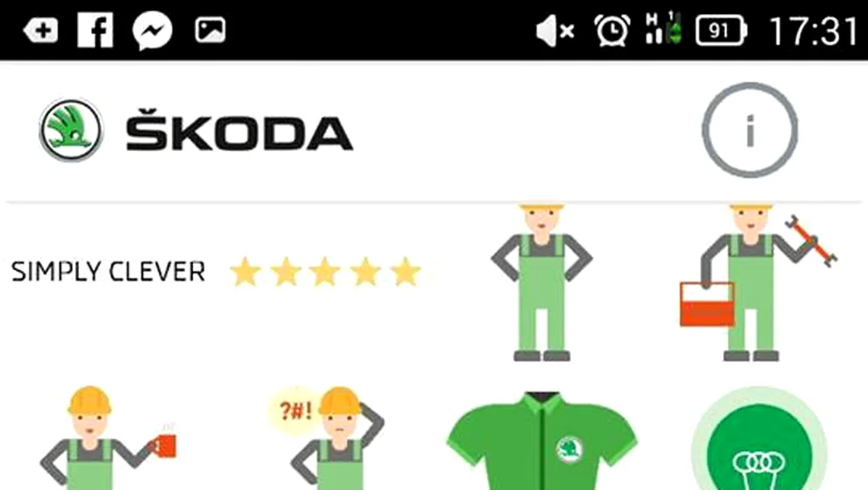Open the Messenger notification in status bar
868x490 pixels.
153,31
